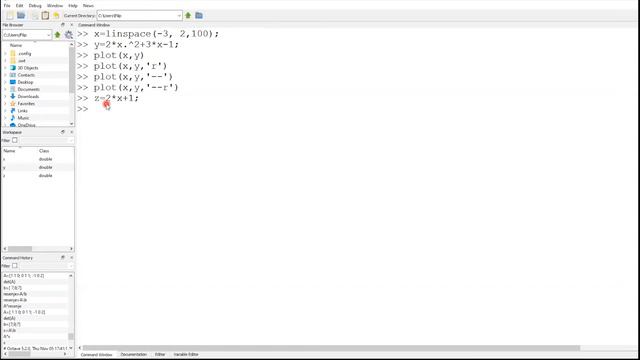Open File Browser actions gear menu
The height and width of the screenshot is (360, 640).
69,35
